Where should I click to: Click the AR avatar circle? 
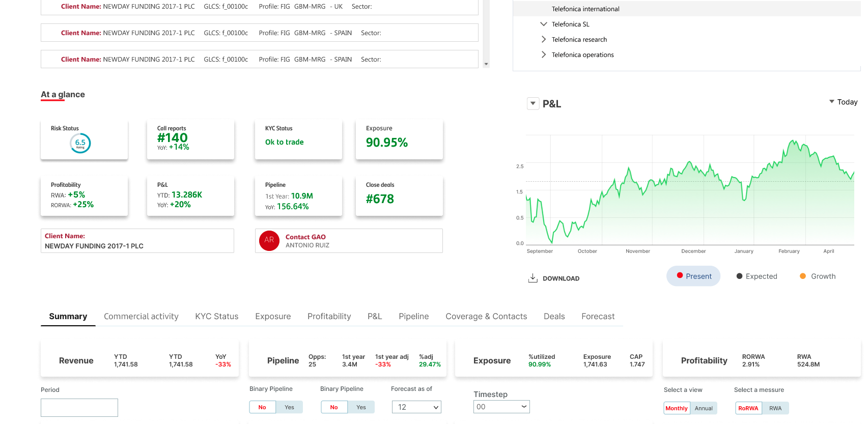(269, 240)
